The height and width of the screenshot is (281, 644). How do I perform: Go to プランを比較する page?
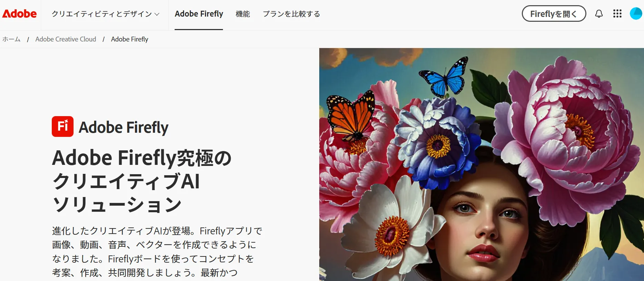292,14
